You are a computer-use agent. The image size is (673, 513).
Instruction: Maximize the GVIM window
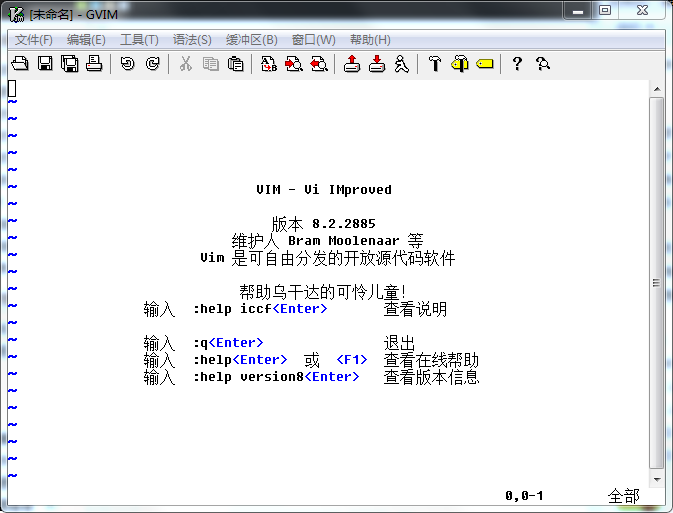(x=605, y=11)
